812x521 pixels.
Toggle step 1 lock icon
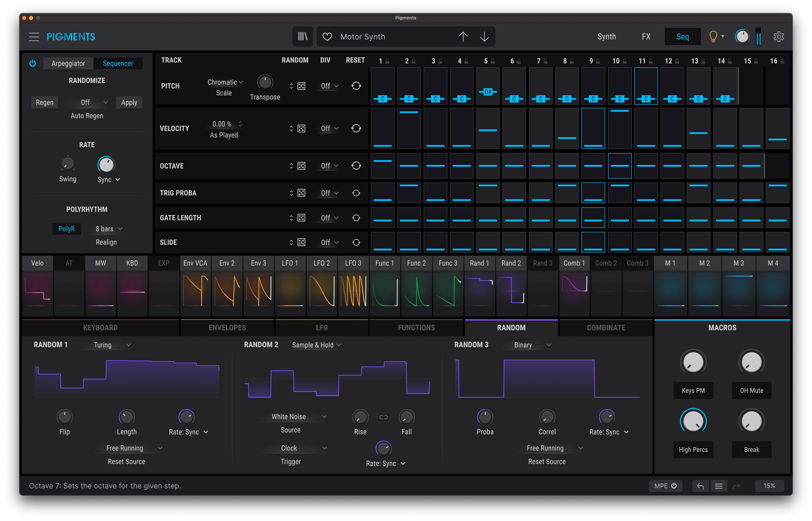pos(387,61)
